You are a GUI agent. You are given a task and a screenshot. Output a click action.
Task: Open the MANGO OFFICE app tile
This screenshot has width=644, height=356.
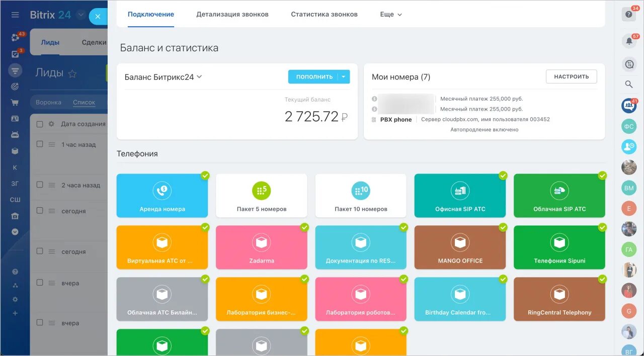click(460, 247)
